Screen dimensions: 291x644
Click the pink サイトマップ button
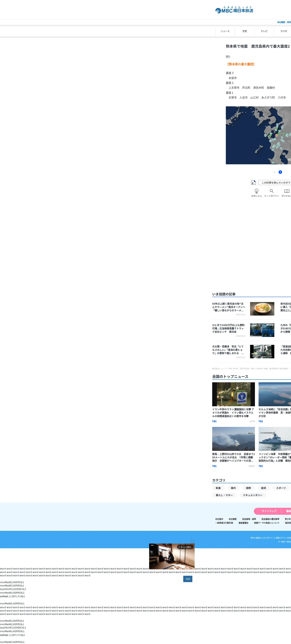pos(269,511)
